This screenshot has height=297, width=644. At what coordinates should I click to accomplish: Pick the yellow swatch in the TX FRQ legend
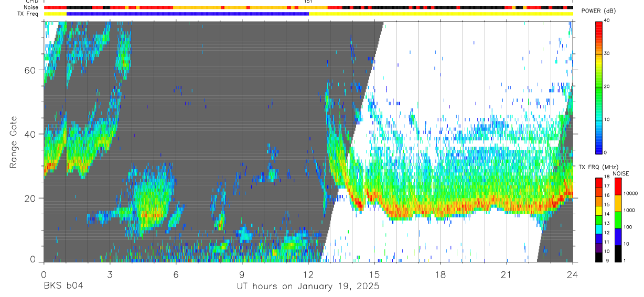tap(599, 211)
